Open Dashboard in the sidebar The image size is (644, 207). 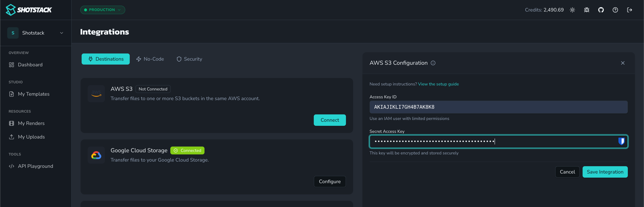click(x=30, y=65)
